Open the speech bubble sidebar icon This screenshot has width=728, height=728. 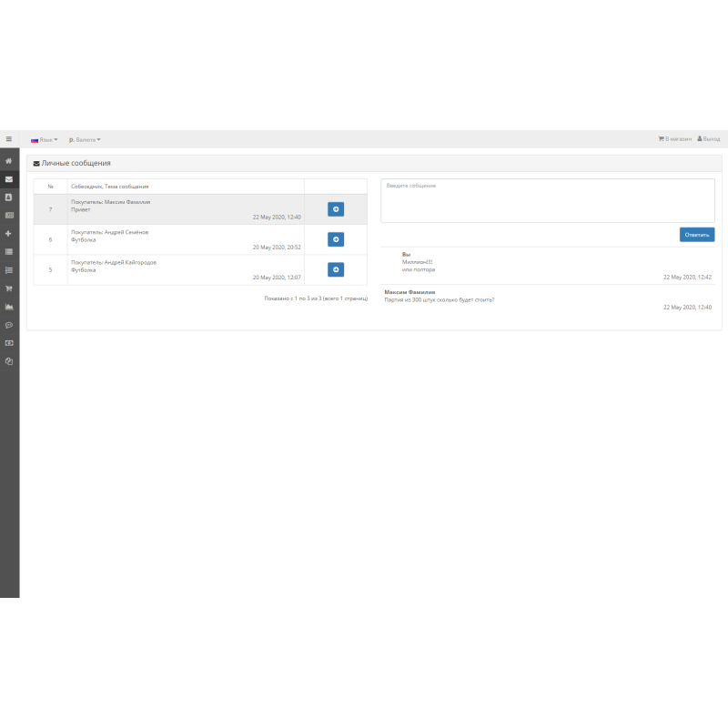(9, 325)
